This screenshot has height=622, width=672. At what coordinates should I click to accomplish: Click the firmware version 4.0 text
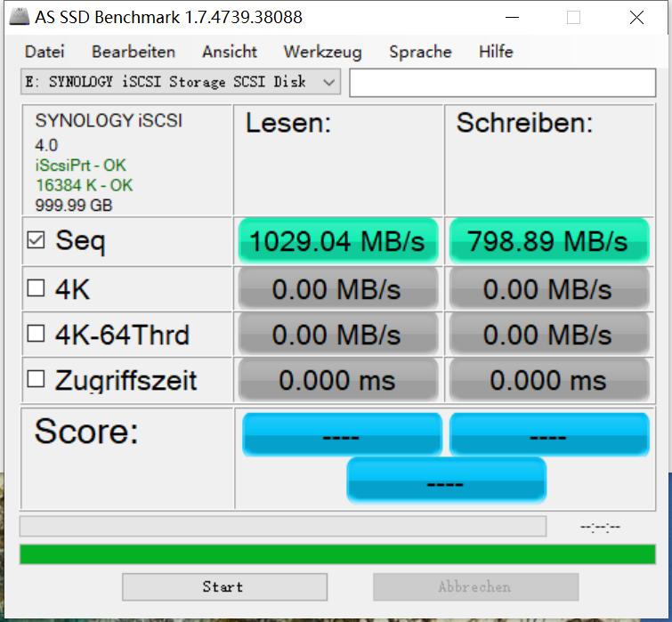pyautogui.click(x=46, y=145)
